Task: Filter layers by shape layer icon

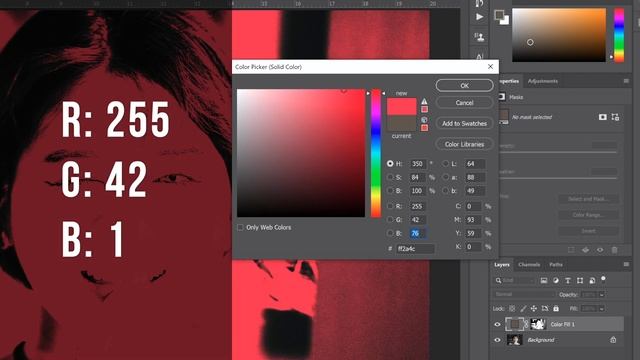Action: pyautogui.click(x=580, y=280)
